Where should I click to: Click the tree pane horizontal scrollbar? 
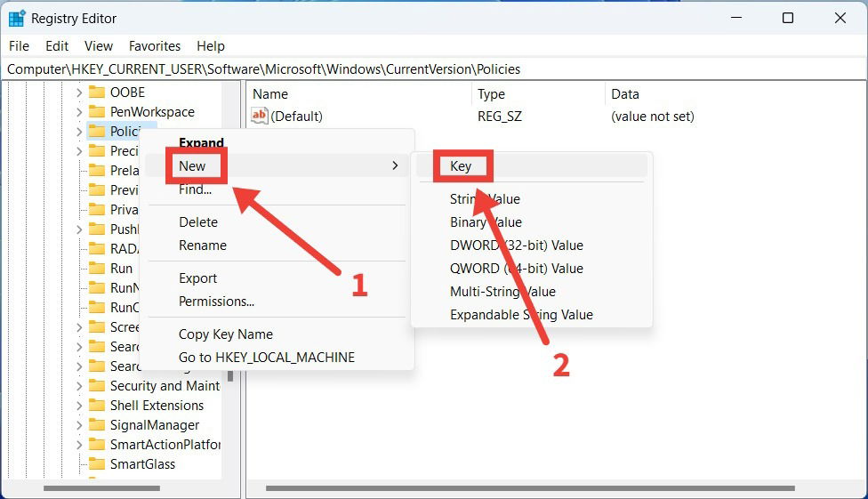[102, 488]
